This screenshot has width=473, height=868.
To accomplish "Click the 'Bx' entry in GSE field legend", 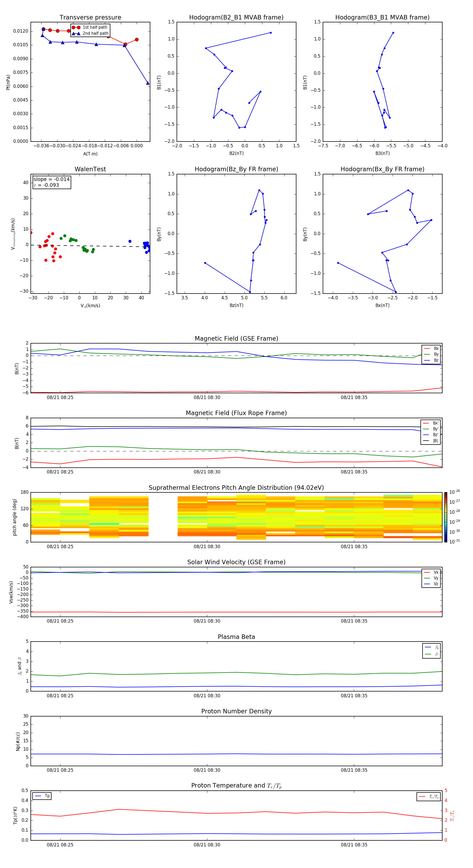I will [x=431, y=349].
